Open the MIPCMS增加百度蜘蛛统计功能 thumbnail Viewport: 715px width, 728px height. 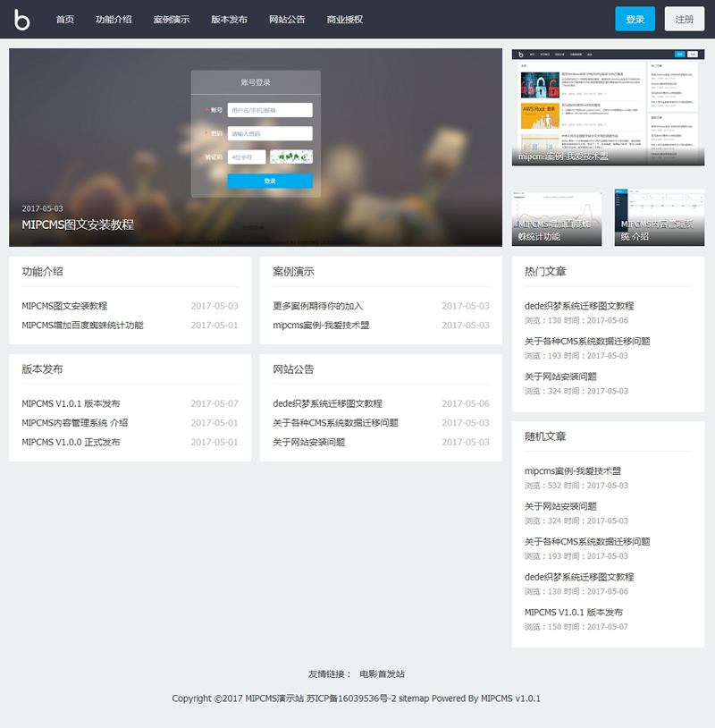pyautogui.click(x=557, y=217)
